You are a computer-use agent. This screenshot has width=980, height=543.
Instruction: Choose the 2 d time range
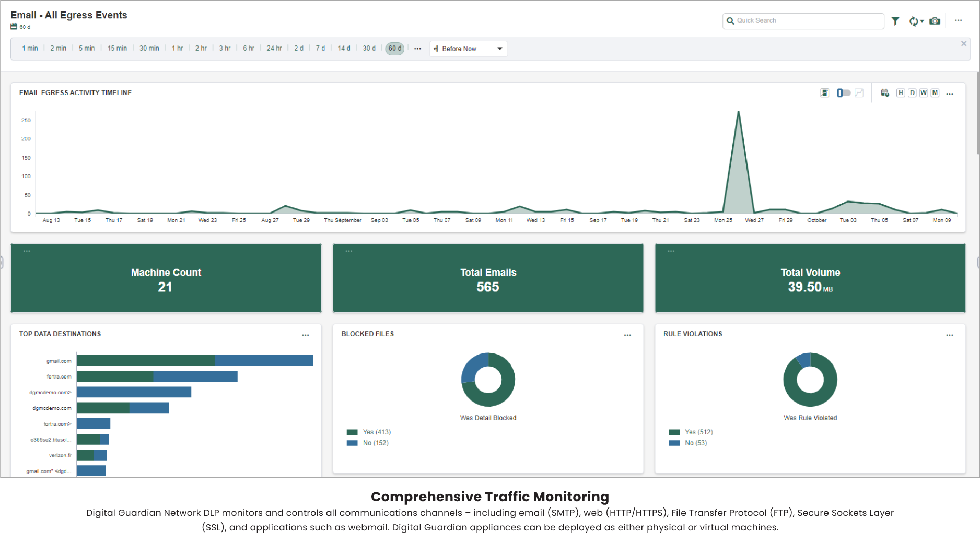299,49
